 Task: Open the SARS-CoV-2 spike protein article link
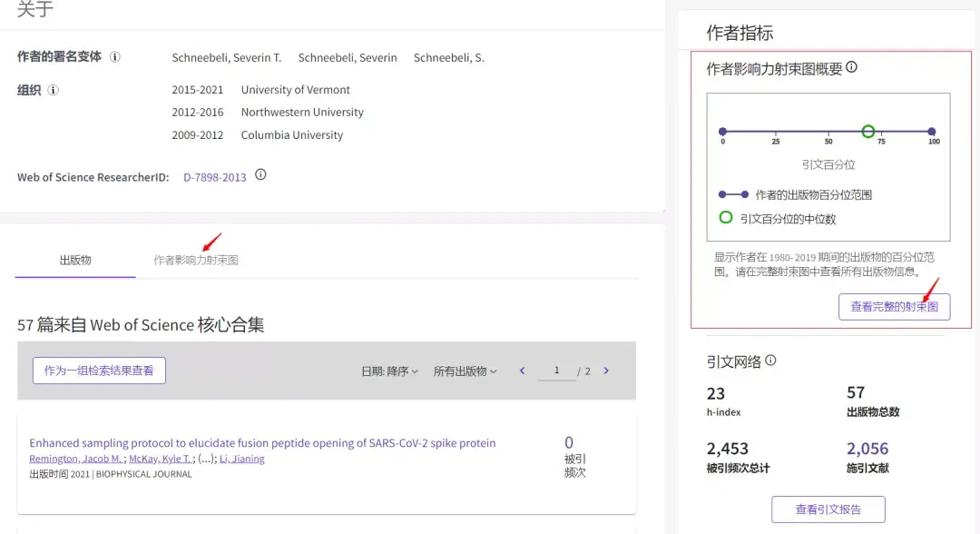262,442
